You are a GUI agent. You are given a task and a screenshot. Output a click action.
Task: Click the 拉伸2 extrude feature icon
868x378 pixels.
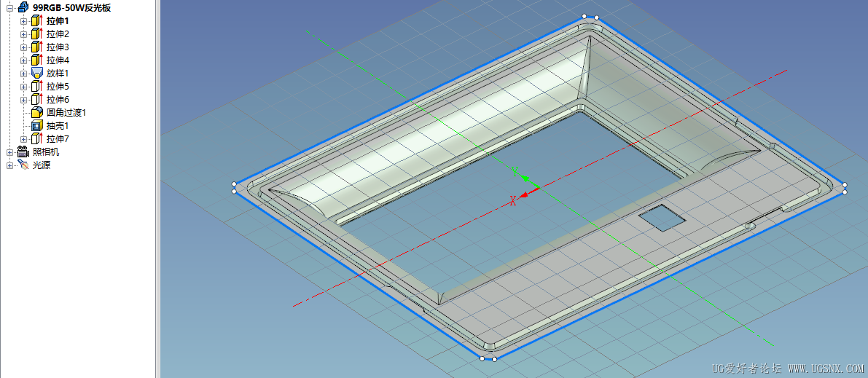[x=37, y=34]
